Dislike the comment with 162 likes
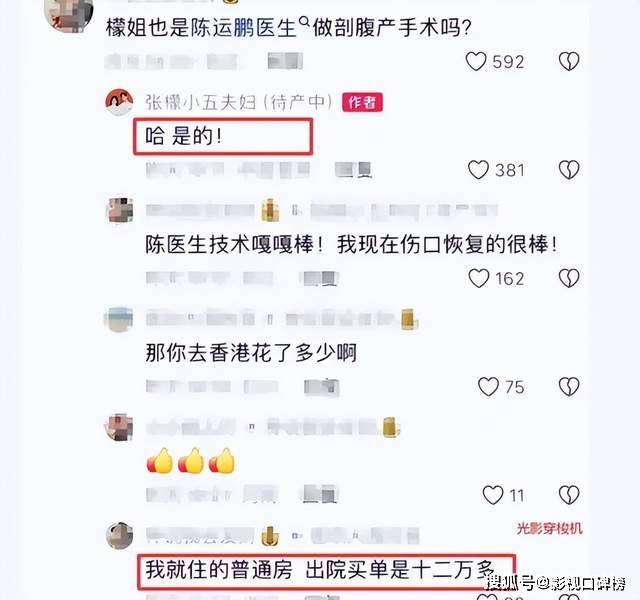The image size is (640, 600). pos(569,278)
